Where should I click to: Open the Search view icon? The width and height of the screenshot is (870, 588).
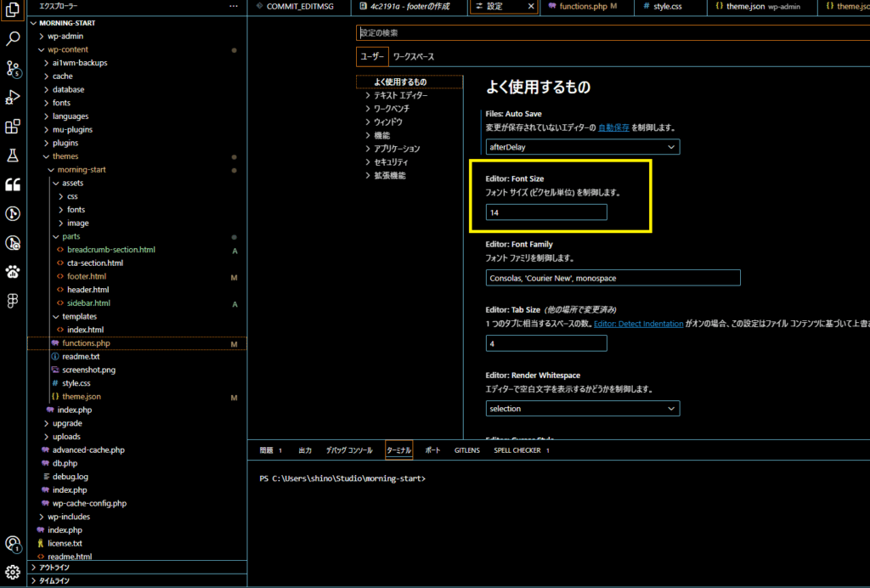13,39
